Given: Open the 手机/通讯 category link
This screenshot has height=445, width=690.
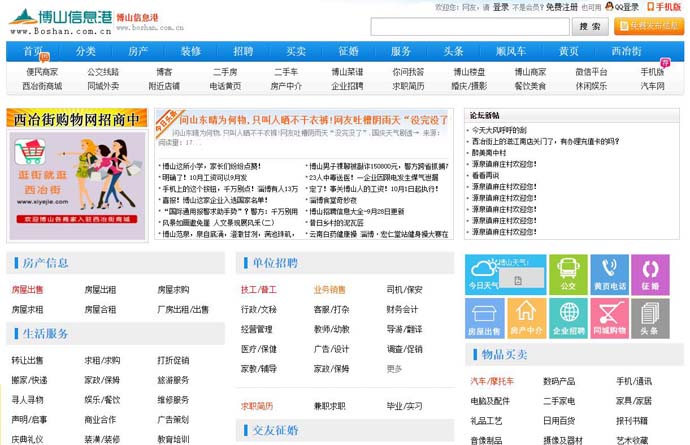Looking at the screenshot, I should [x=634, y=381].
